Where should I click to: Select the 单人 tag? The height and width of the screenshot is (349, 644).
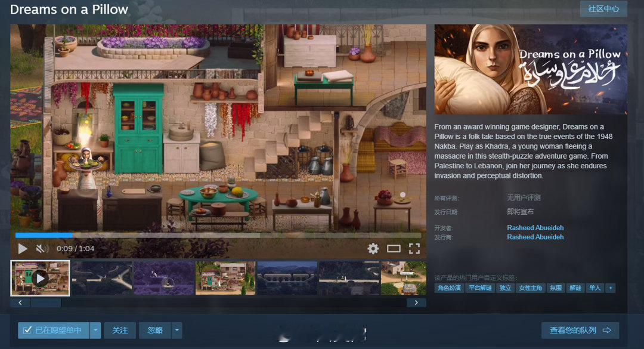[595, 288]
